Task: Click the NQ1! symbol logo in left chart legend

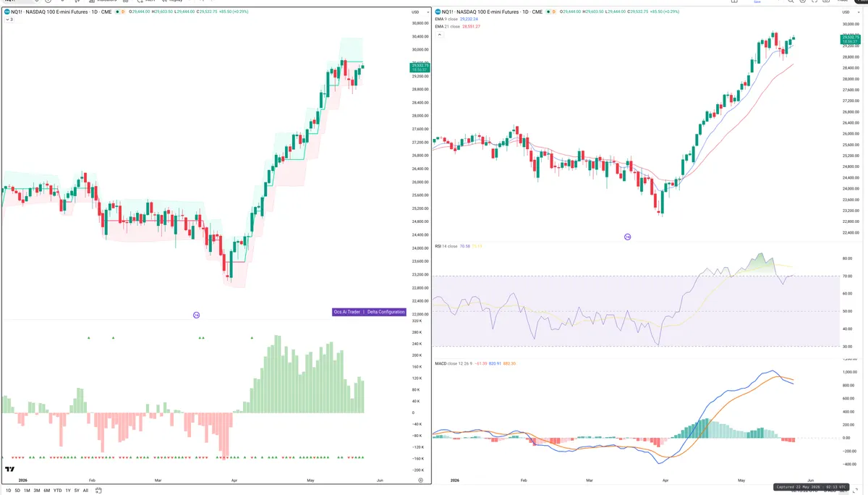Action: 7,12
